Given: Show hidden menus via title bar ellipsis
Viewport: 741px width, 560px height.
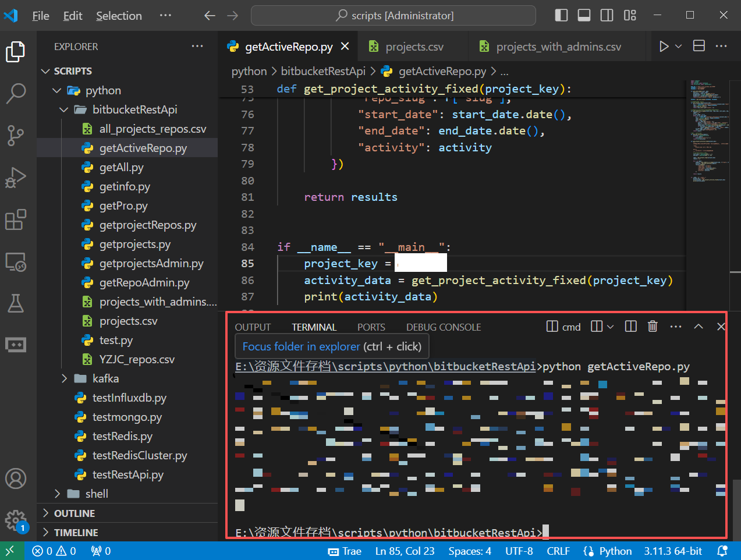Looking at the screenshot, I should point(165,15).
